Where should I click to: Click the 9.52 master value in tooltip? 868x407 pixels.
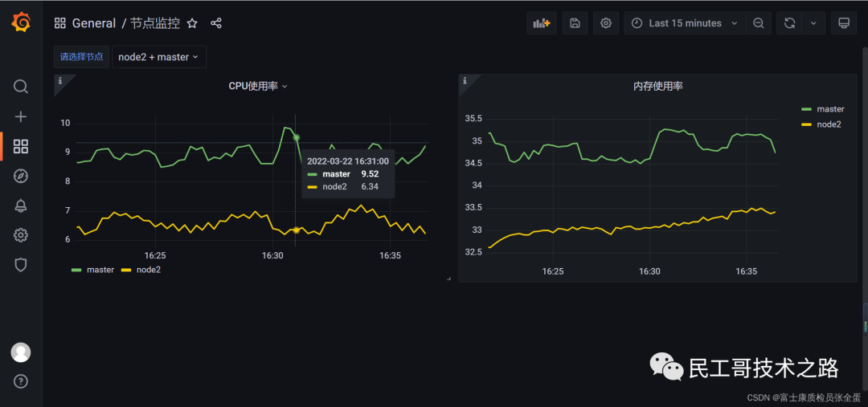point(370,174)
